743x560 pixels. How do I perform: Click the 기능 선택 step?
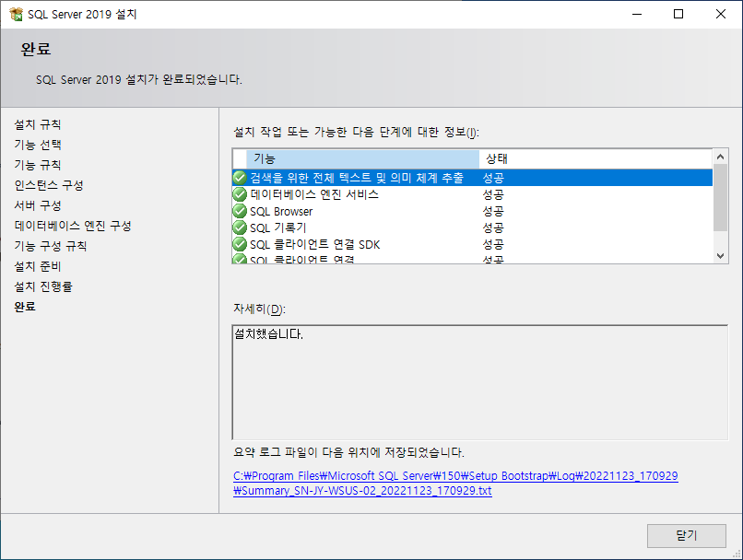(38, 145)
